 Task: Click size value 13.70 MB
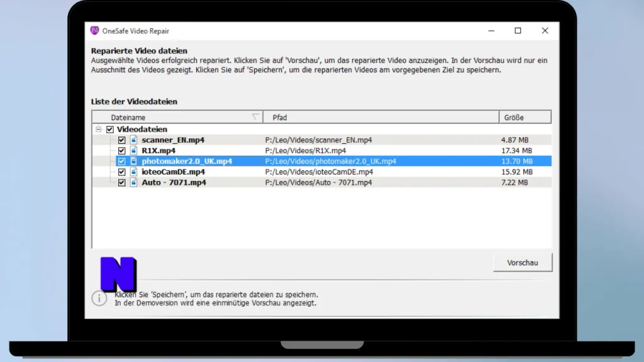[517, 162]
